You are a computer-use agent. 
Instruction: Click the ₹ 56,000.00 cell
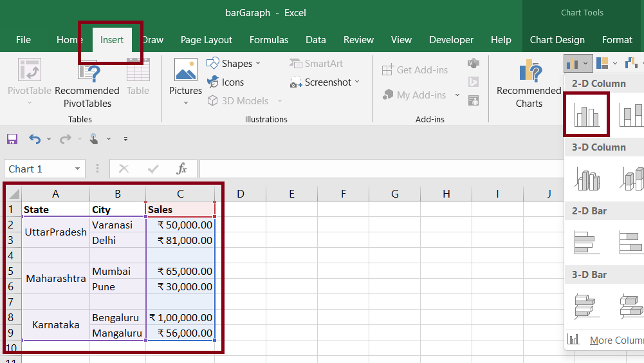pyautogui.click(x=180, y=333)
